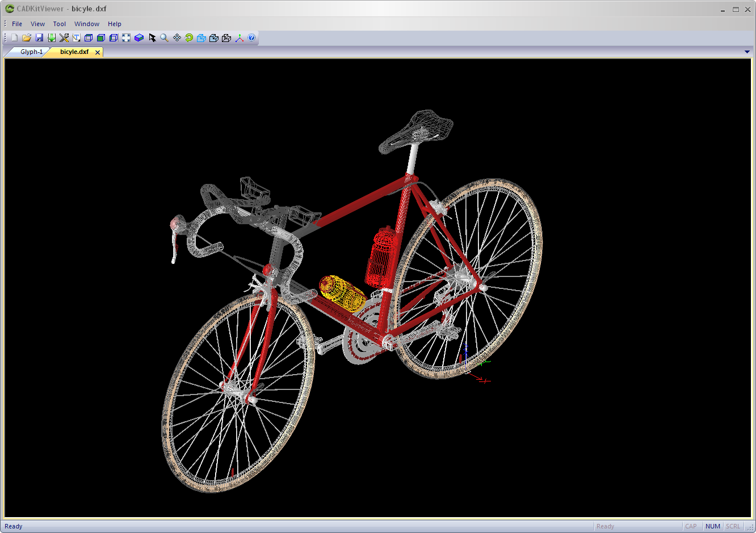Switch to shaded display mode

(101, 37)
